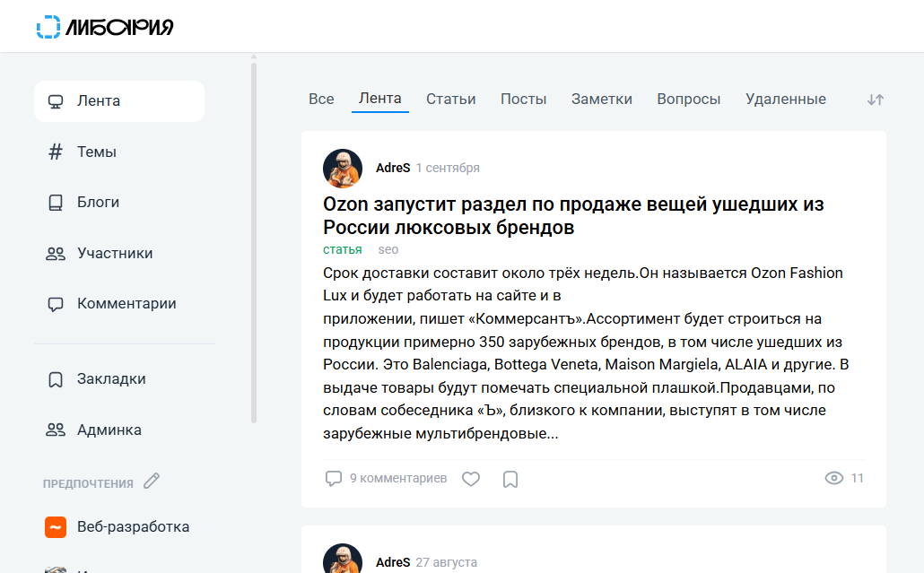Screen dimensions: 924x573
Task: Open AdreS avatar on 27 августа post
Action: point(343,559)
